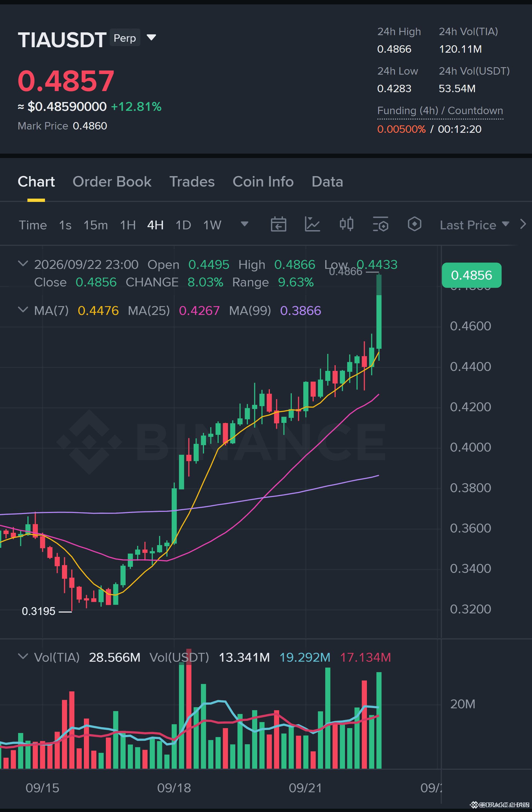Select the 15m timeframe
The width and height of the screenshot is (532, 812).
tap(95, 225)
